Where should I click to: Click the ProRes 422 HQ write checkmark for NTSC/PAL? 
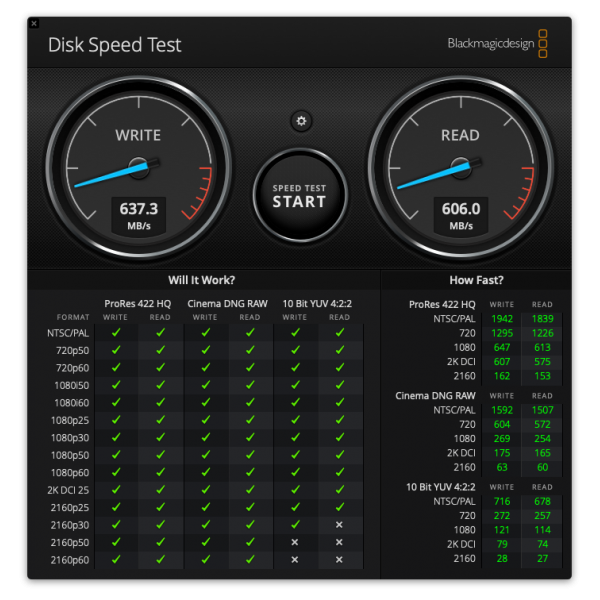click(x=116, y=332)
